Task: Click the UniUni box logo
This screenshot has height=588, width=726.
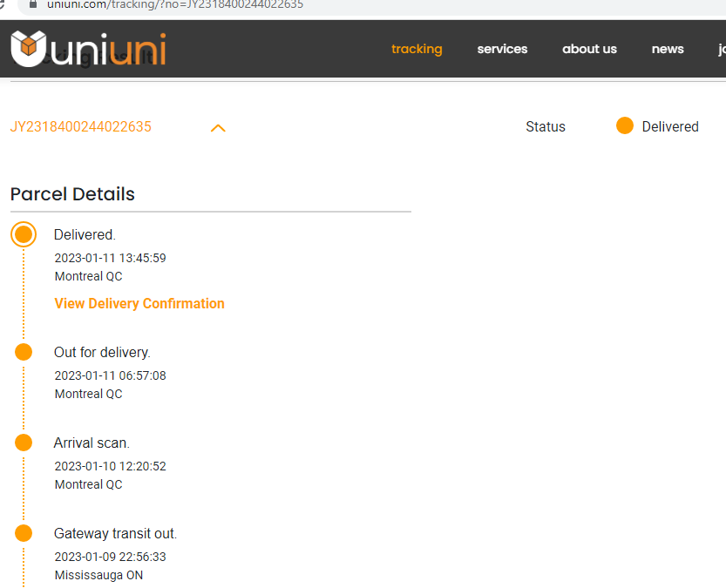Action: tap(30, 49)
